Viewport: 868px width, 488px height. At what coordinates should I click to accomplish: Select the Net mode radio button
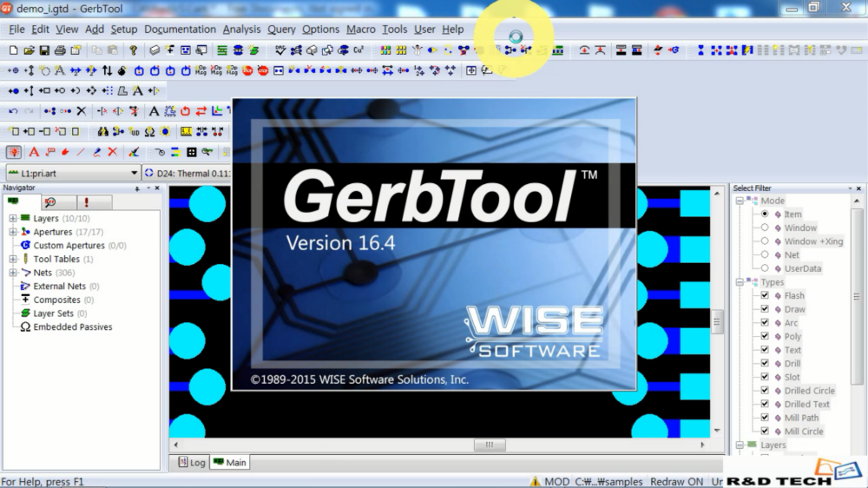(765, 254)
